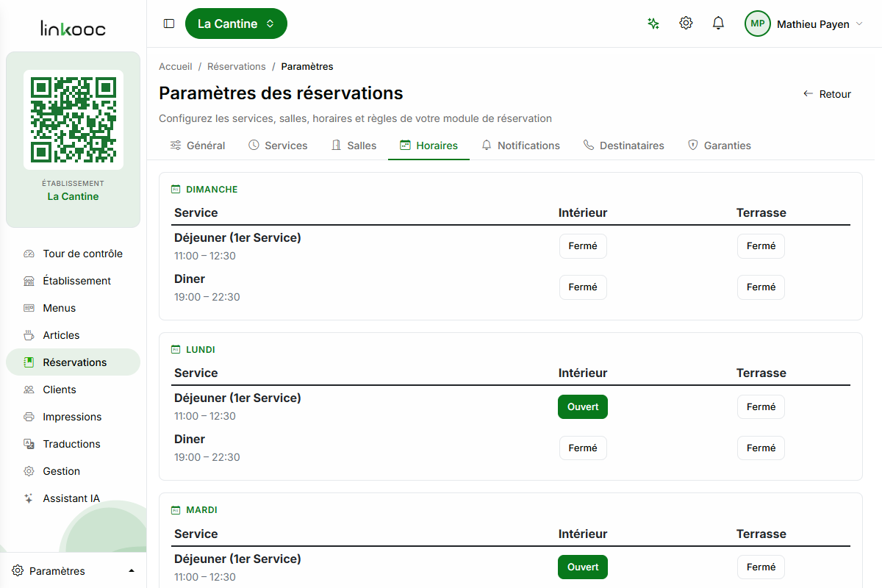
Task: Switch to the Garanties tab
Action: tap(719, 146)
